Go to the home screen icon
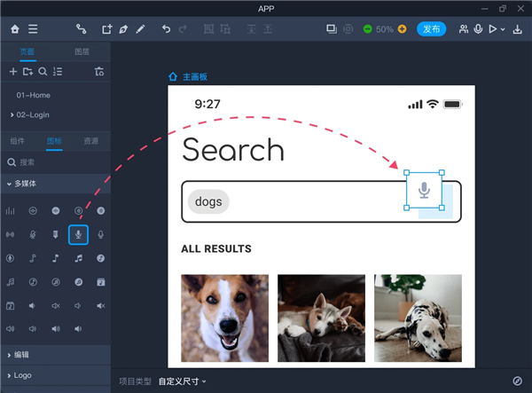Image resolution: width=532 pixels, height=393 pixels. point(15,29)
